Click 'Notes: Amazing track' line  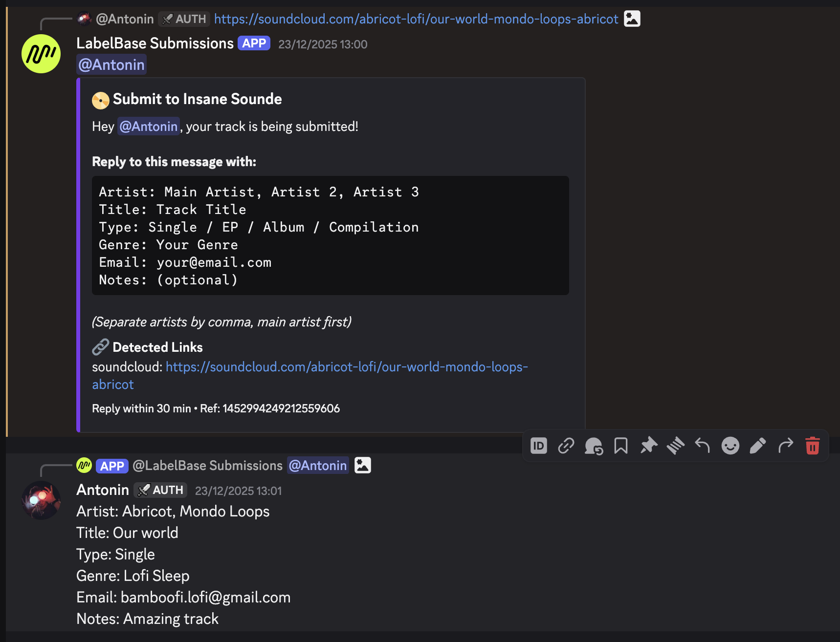[x=147, y=619]
